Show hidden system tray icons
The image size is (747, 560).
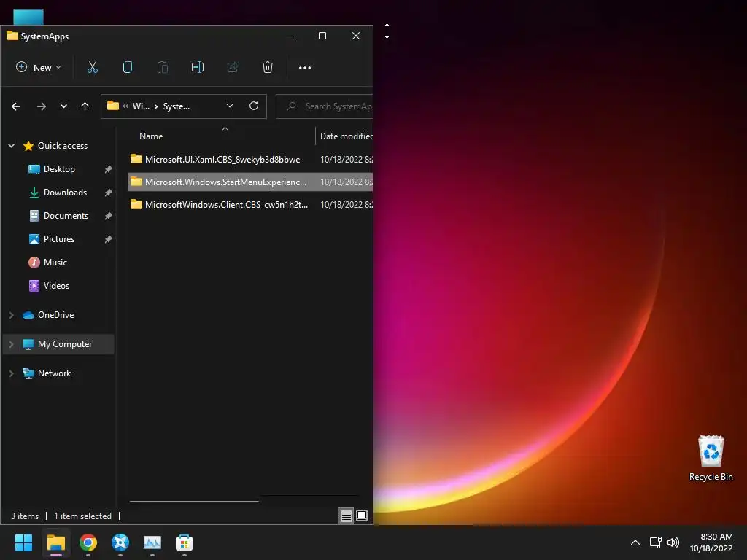[635, 542]
